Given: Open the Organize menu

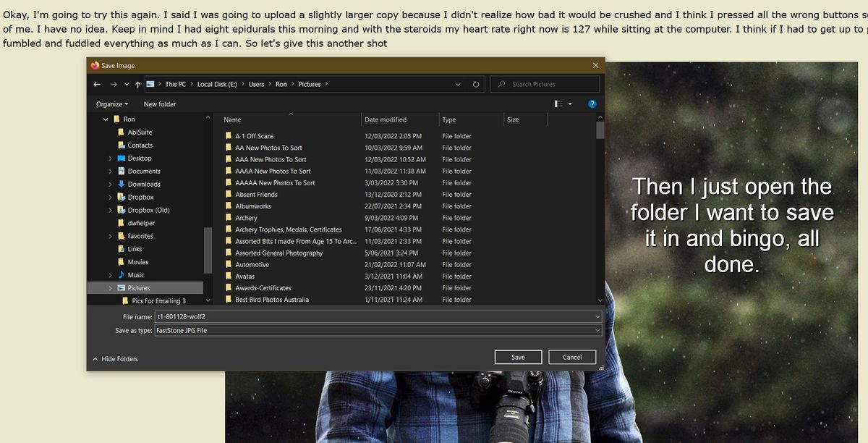Looking at the screenshot, I should tap(112, 104).
